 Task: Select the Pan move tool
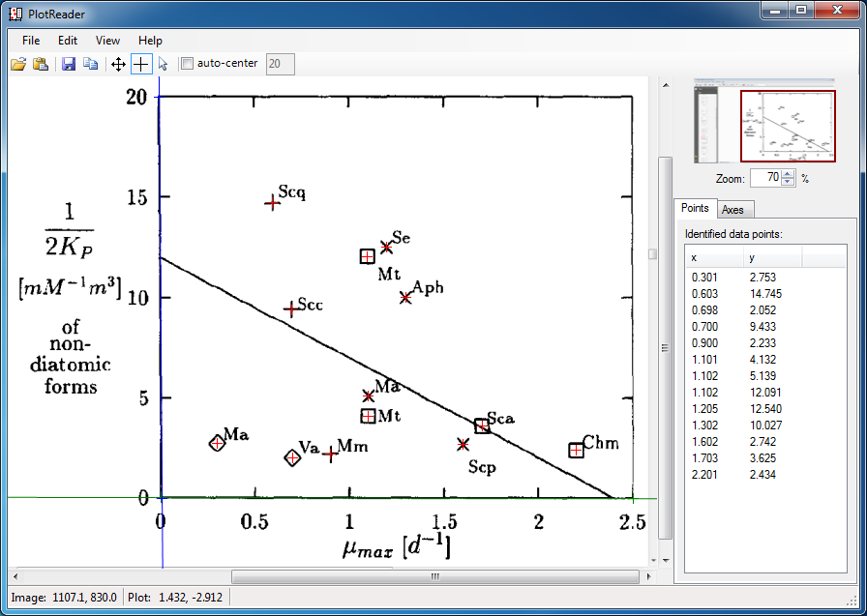pyautogui.click(x=118, y=64)
